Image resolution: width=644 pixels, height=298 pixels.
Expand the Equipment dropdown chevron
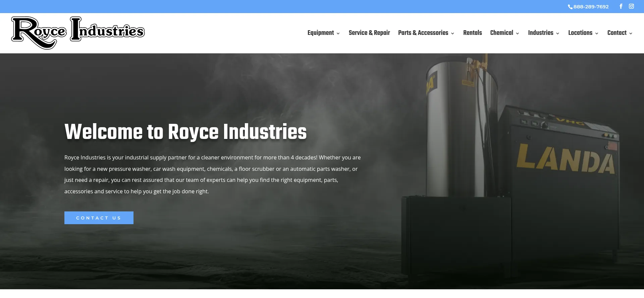pos(338,33)
